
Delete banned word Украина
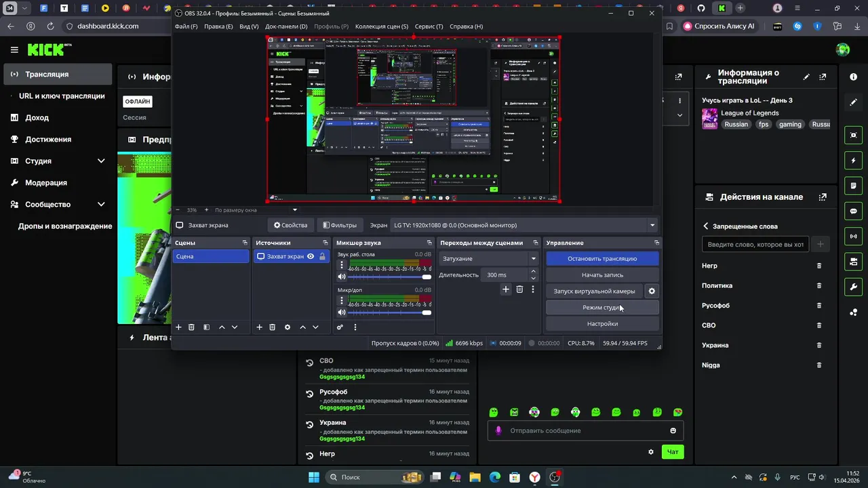818,345
